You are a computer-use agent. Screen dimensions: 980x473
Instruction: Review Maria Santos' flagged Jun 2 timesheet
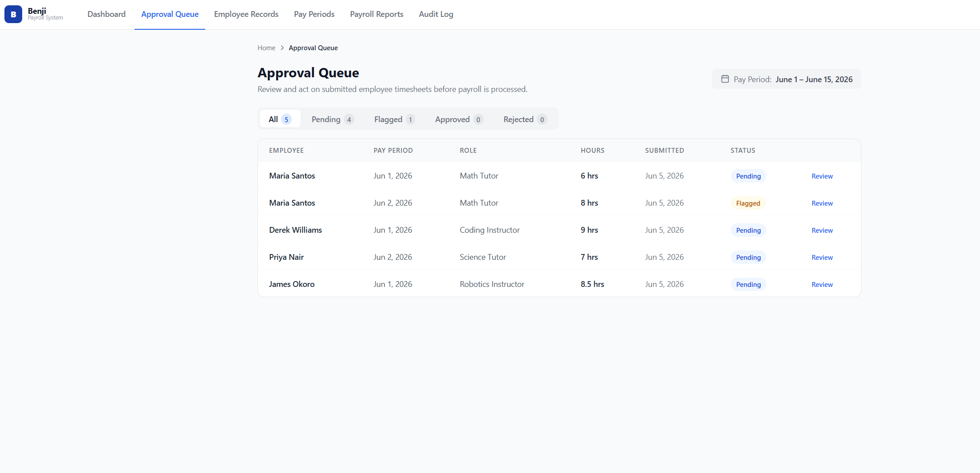822,203
